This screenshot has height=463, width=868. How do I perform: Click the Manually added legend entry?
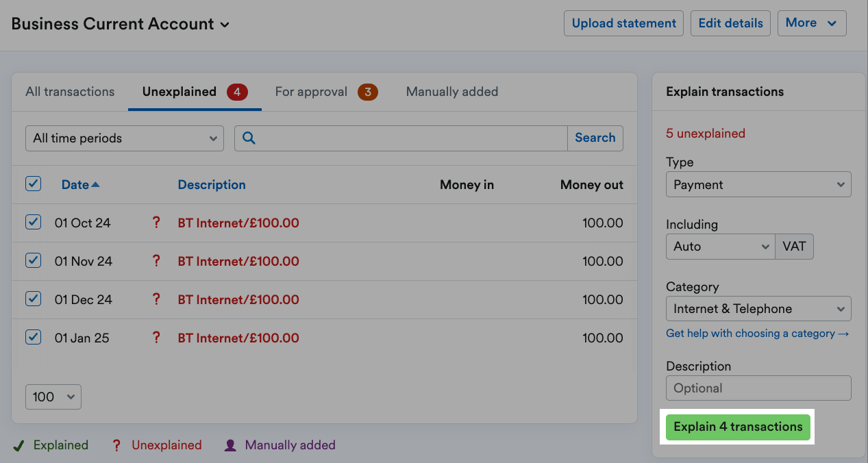280,445
